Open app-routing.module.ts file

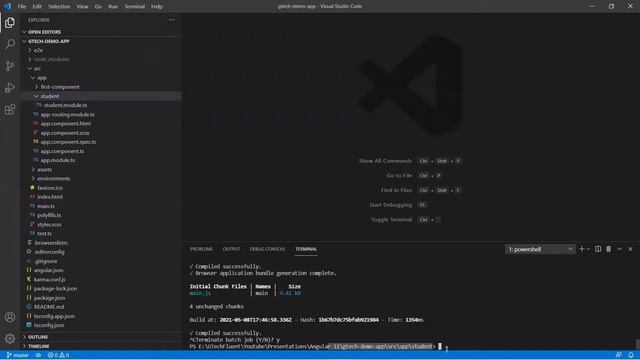click(67, 114)
